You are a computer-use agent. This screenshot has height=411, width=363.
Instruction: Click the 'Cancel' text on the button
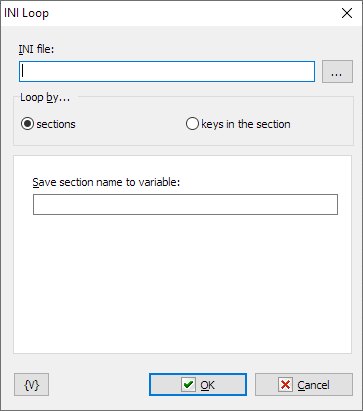point(313,385)
